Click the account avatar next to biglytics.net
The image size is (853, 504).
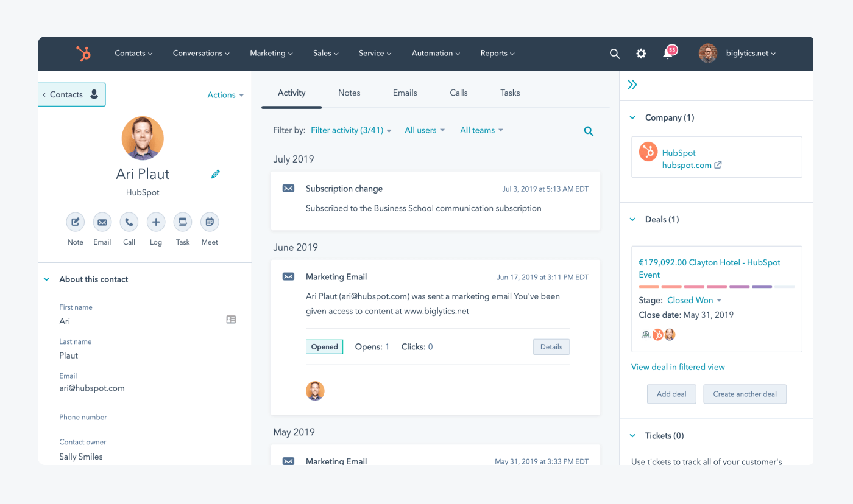pos(708,54)
